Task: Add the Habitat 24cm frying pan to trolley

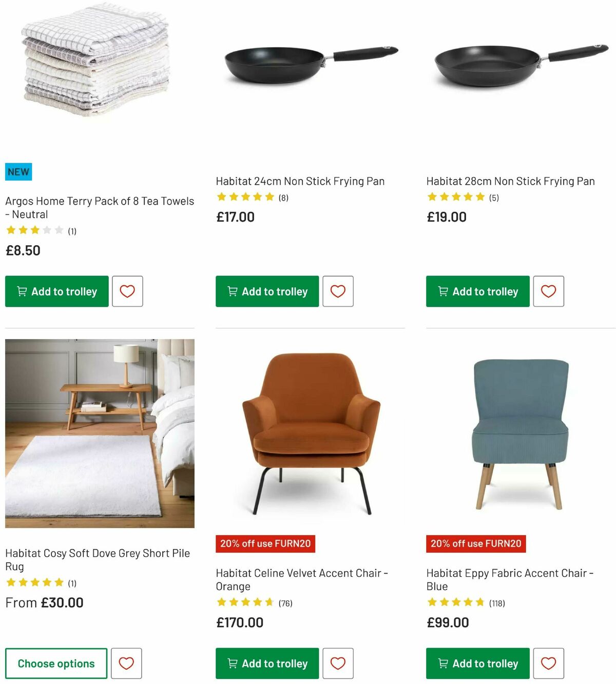Action: click(266, 291)
